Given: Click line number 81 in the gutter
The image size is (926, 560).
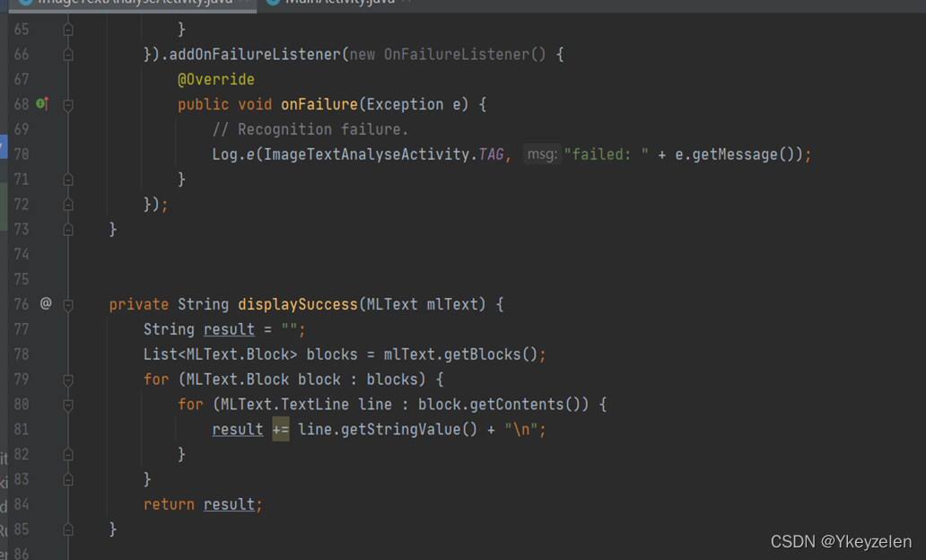Looking at the screenshot, I should click(x=22, y=429).
